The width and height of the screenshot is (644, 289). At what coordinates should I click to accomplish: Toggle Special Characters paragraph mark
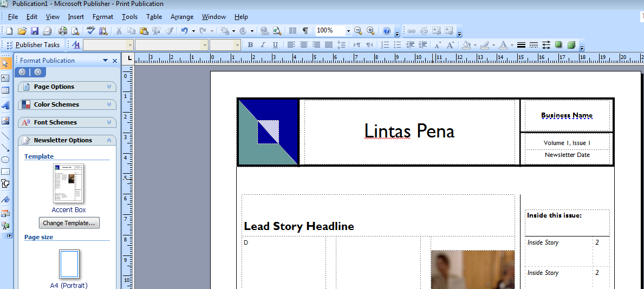tap(305, 31)
